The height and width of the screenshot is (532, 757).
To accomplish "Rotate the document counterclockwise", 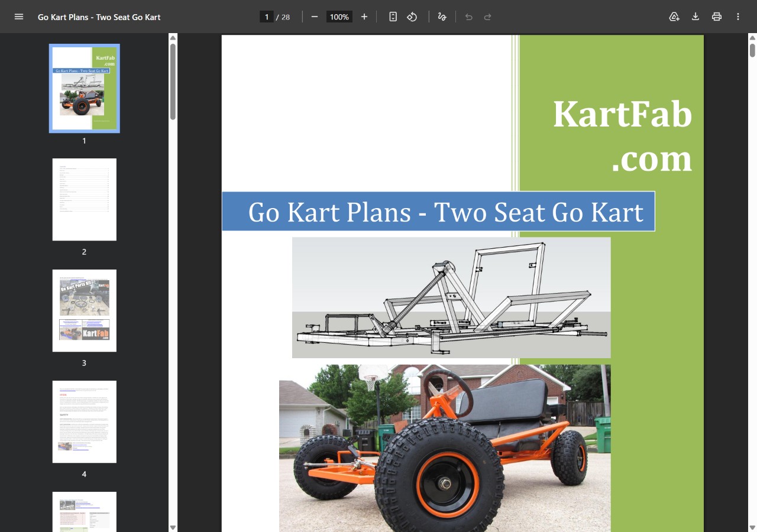I will tap(412, 17).
